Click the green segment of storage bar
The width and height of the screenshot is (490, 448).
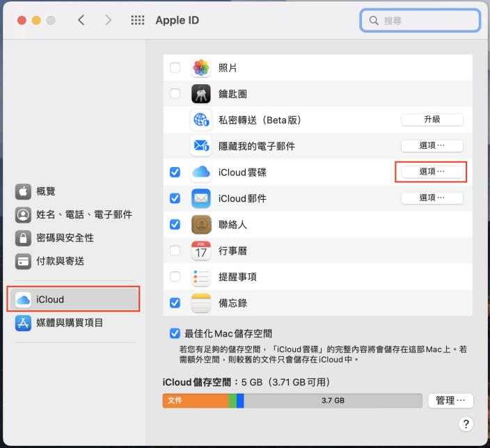(232, 401)
